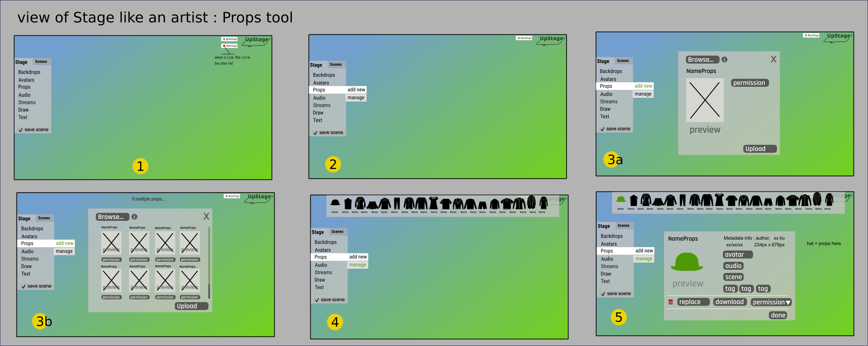
Task: Click the download button in panel 5
Action: point(730,302)
